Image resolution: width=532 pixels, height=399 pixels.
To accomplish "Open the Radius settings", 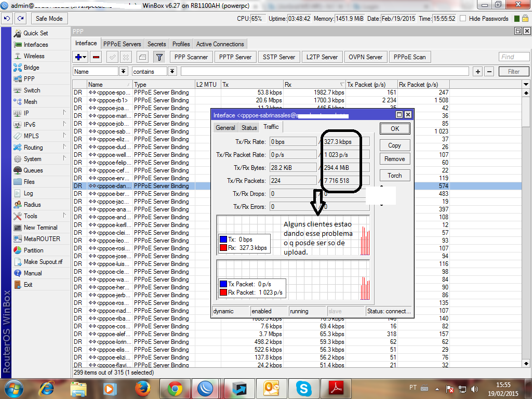I will tap(32, 205).
